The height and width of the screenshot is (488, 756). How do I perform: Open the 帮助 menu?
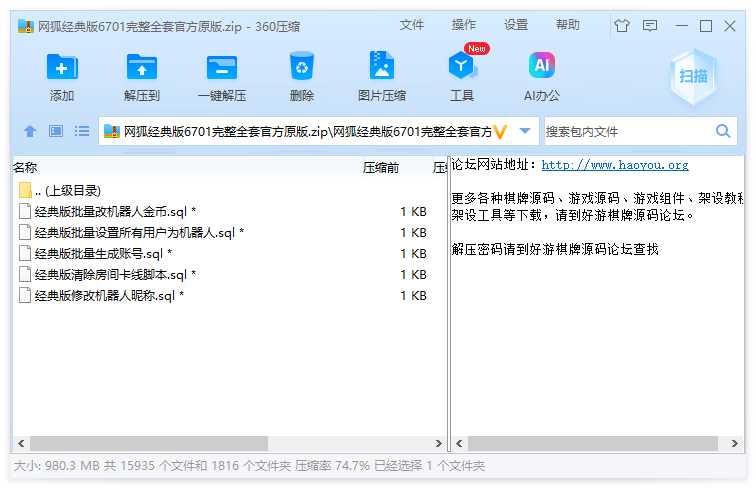point(567,25)
